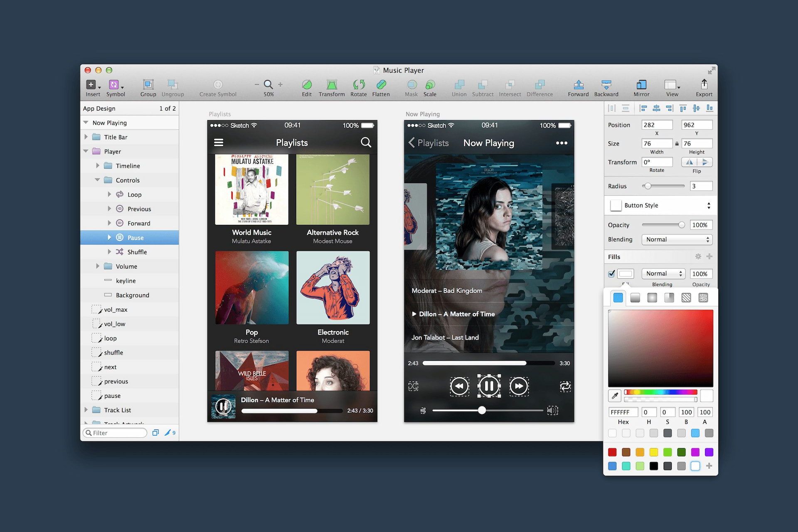Select the Previous layer
Viewport: 798px width, 532px height.
point(130,209)
